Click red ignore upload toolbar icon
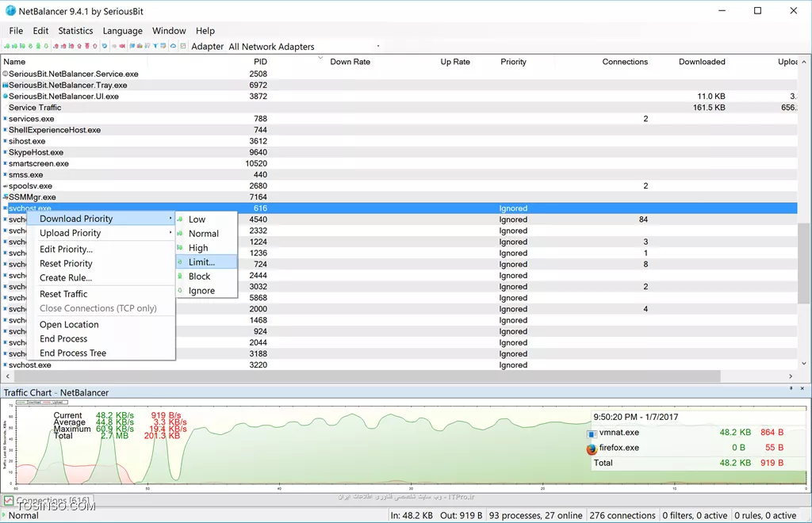This screenshot has height=523, width=812. click(95, 46)
